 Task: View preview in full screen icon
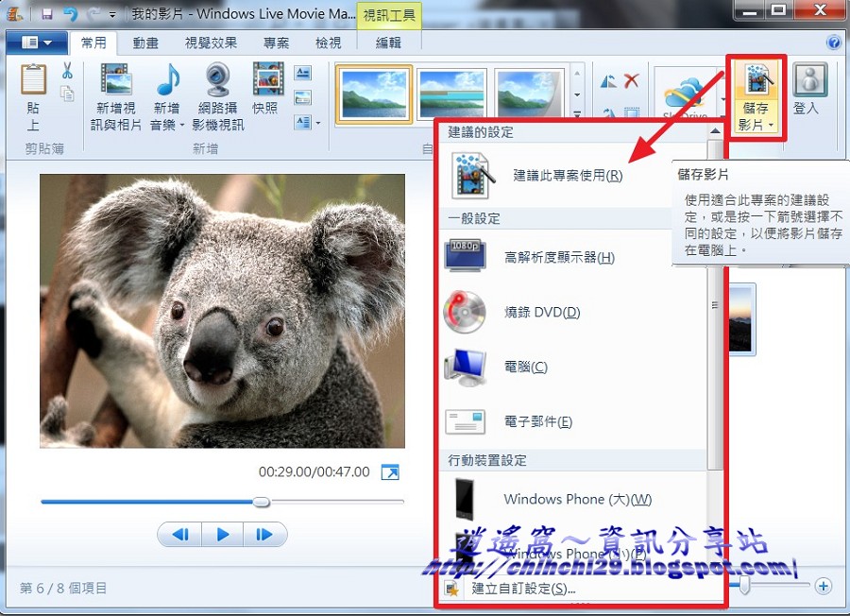[x=390, y=471]
